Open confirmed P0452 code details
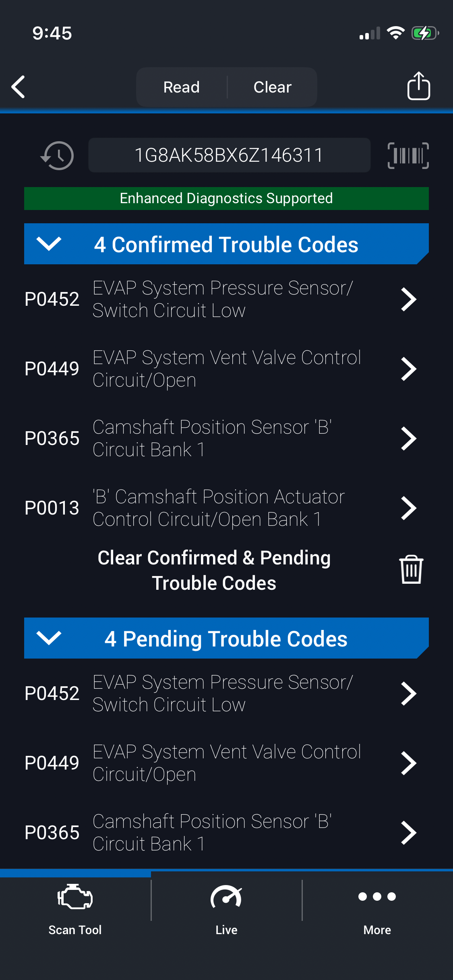 (221, 299)
